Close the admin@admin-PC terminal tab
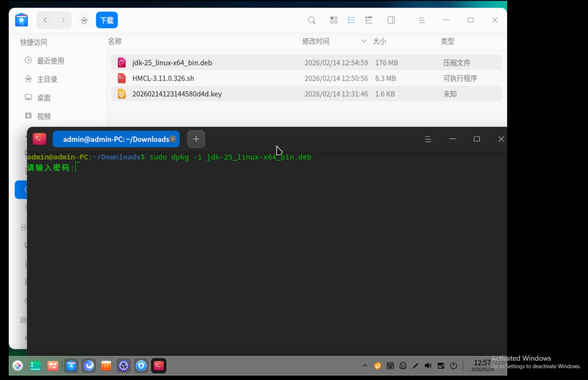 tap(173, 139)
